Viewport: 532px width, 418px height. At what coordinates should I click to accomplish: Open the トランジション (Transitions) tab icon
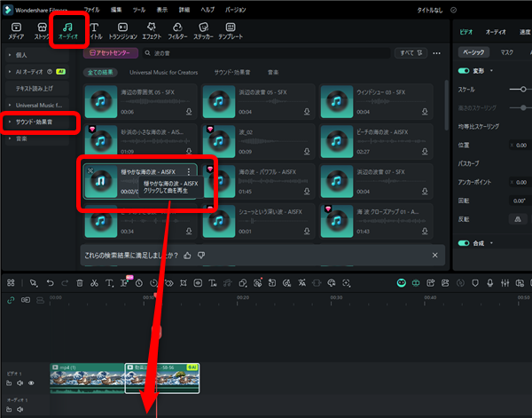click(122, 32)
